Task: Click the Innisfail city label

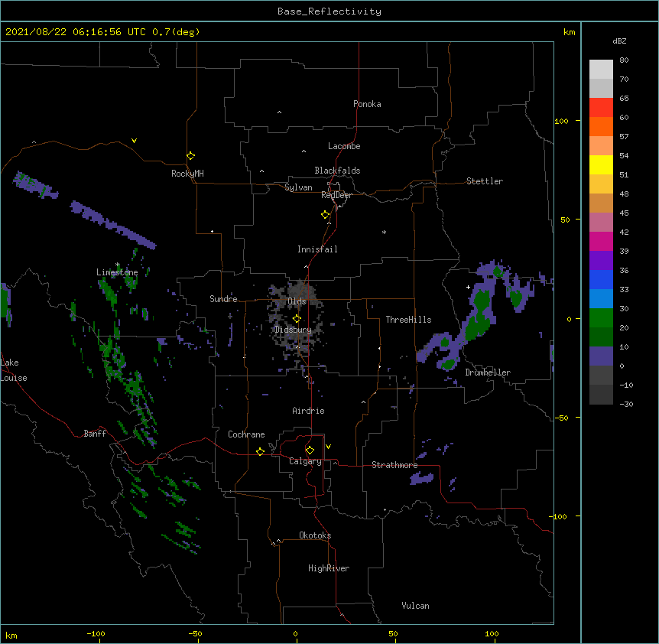Action: click(x=317, y=249)
